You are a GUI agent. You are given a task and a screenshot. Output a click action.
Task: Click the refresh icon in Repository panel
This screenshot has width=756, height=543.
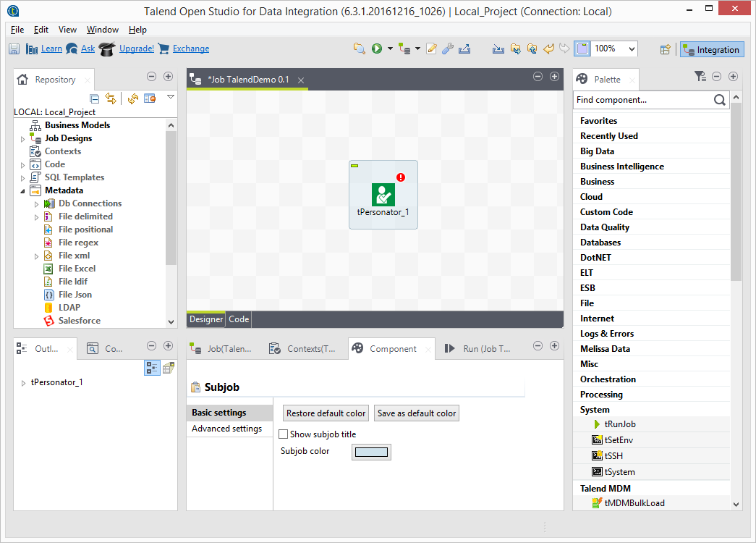(x=133, y=98)
